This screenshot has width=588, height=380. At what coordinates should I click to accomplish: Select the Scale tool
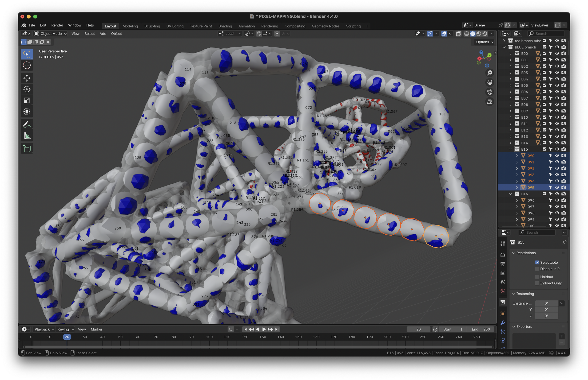point(27,101)
